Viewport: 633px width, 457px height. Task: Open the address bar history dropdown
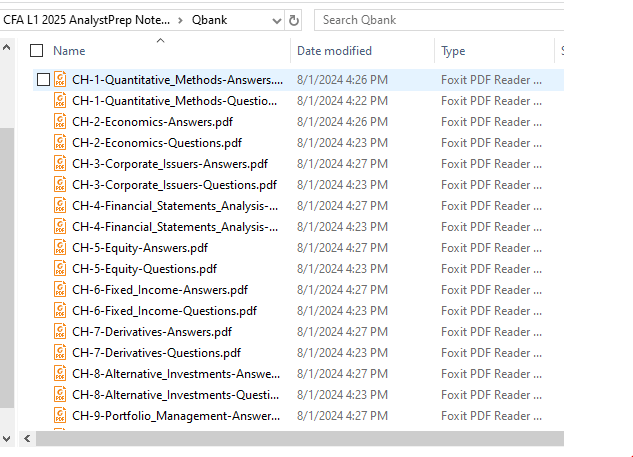coord(274,20)
